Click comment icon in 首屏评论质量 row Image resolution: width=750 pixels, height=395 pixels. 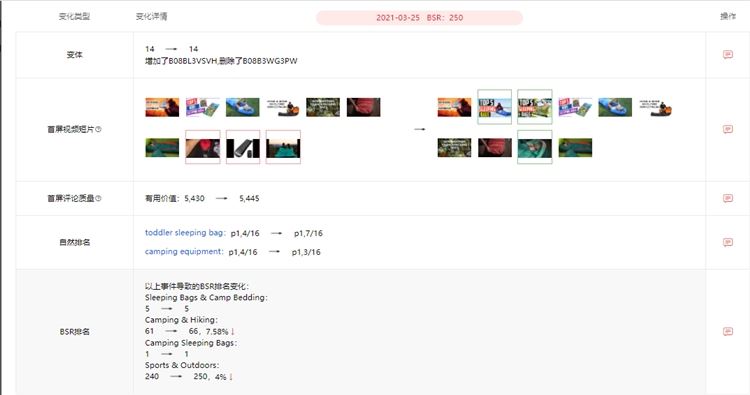point(728,198)
